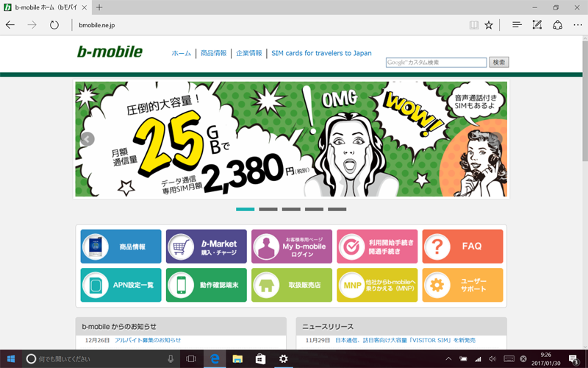Open My b-mobile ログイン tile
The width and height of the screenshot is (588, 368).
tap(292, 247)
